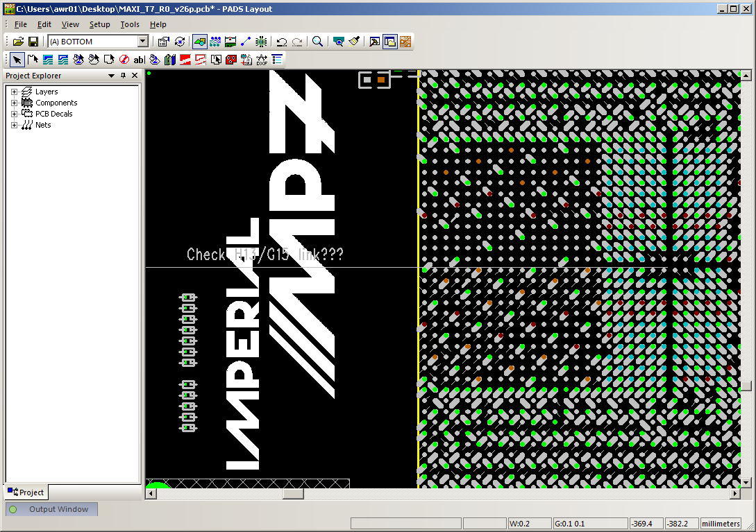756x532 pixels.
Task: Click the Save icon in the toolbar
Action: click(x=33, y=42)
